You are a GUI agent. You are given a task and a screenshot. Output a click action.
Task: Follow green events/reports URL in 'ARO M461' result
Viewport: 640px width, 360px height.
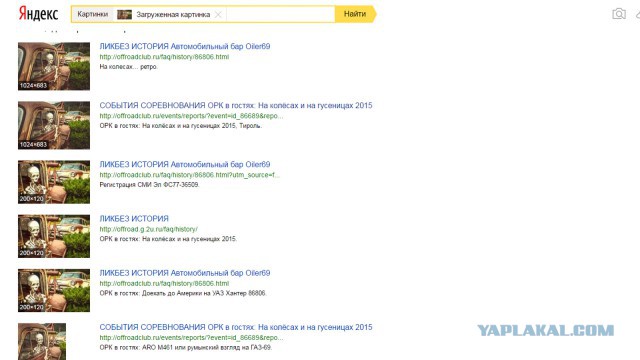pos(191,338)
